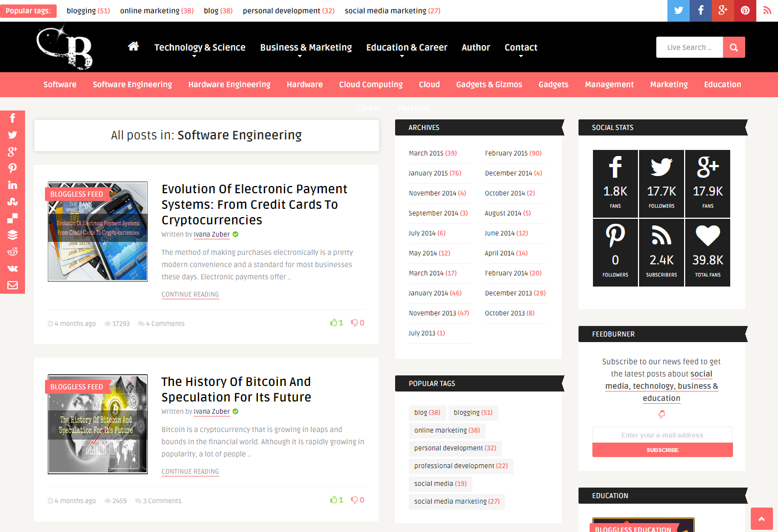Select Gadgets & Gizmos in the category bar
Screen dimensions: 778x532
click(489, 84)
